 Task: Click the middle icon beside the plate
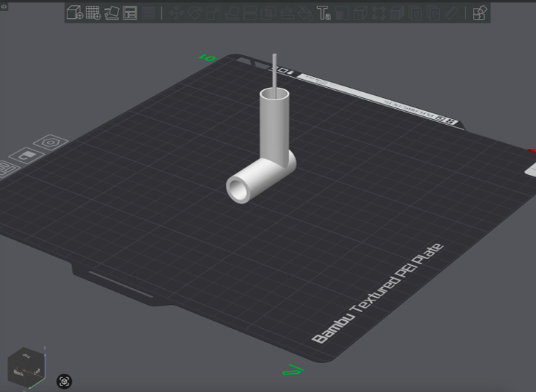[x=27, y=156]
